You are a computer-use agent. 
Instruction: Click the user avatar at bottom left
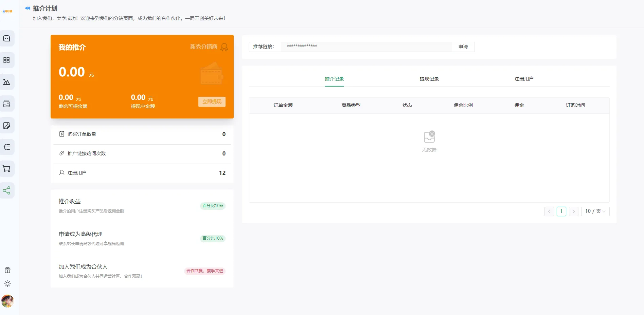tap(7, 301)
